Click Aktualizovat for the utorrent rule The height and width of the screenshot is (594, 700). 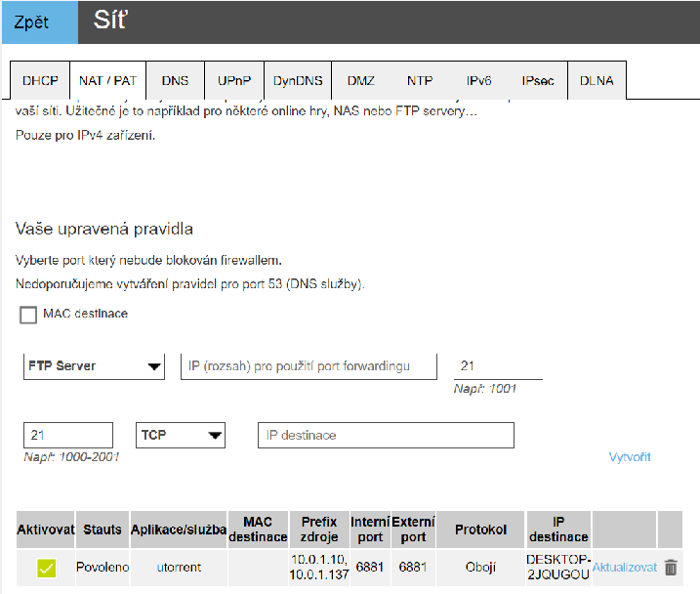click(x=624, y=567)
